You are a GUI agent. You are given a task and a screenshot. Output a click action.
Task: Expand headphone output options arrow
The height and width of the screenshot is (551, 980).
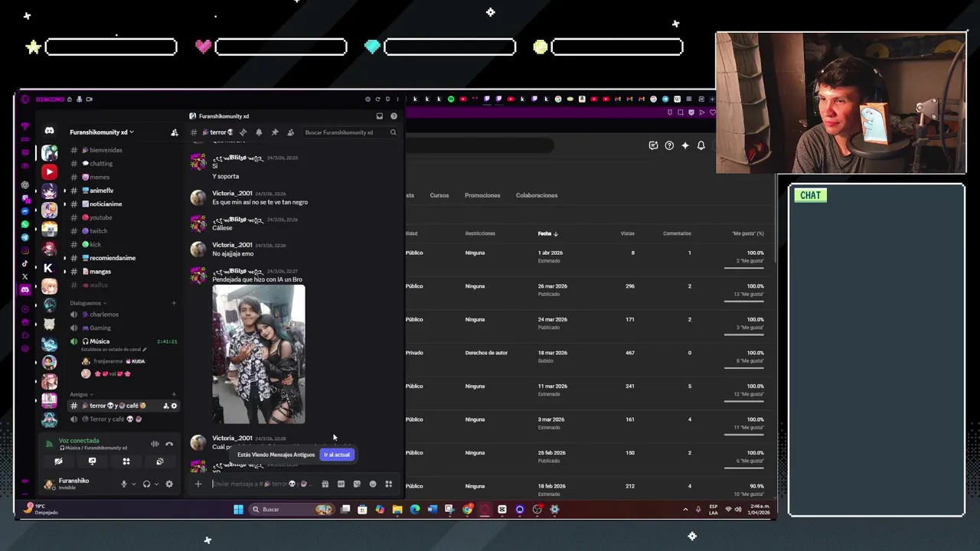tap(156, 484)
